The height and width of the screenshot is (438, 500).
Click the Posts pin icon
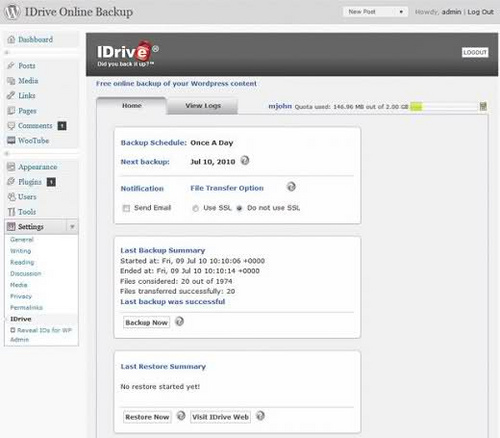[x=11, y=66]
